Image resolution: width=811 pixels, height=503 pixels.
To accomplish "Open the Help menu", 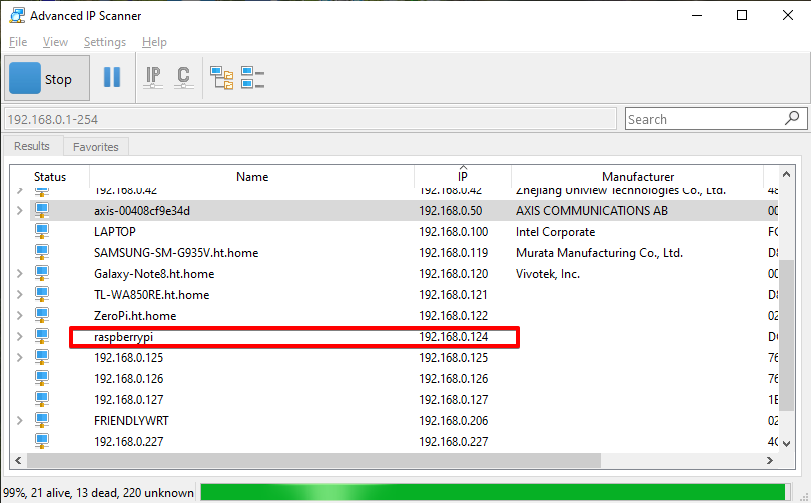I will click(x=154, y=42).
